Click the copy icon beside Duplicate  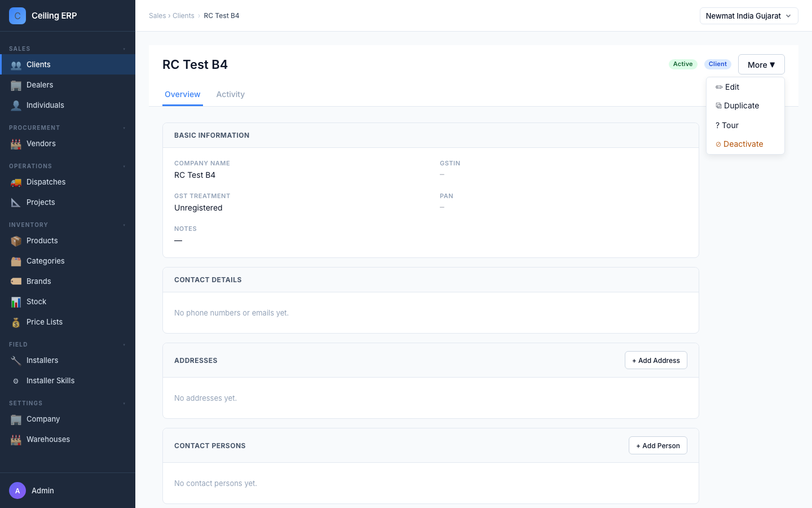tap(718, 106)
